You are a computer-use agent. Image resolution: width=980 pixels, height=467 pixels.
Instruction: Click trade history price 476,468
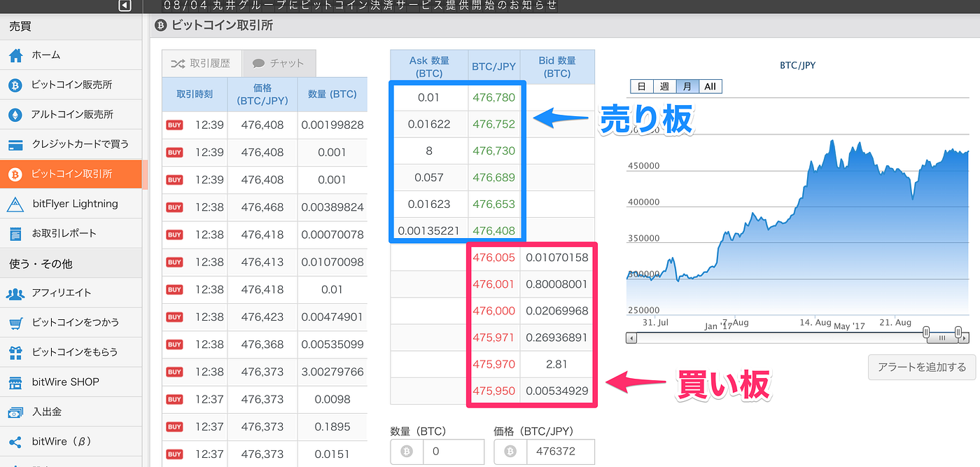point(262,207)
